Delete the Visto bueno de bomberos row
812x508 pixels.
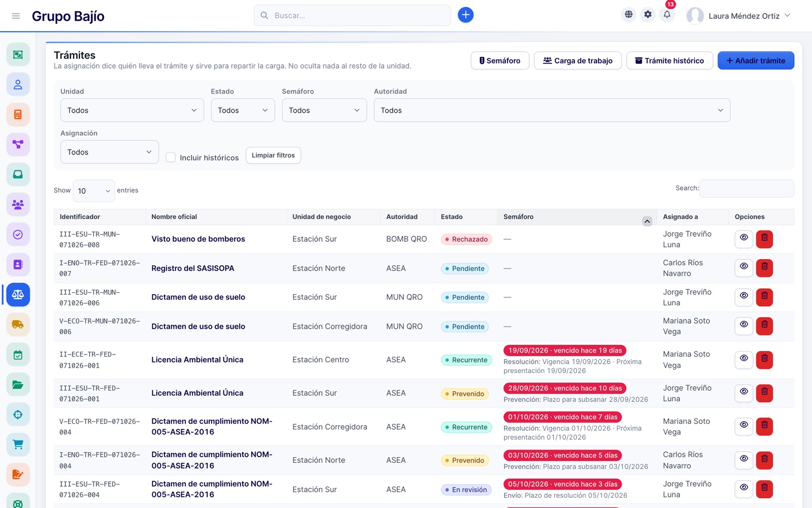click(x=764, y=239)
